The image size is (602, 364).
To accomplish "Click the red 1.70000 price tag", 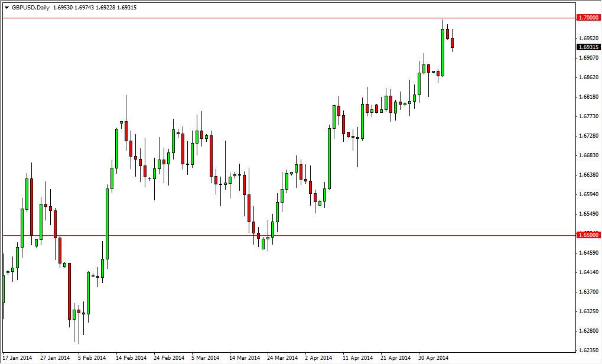I will [x=589, y=18].
